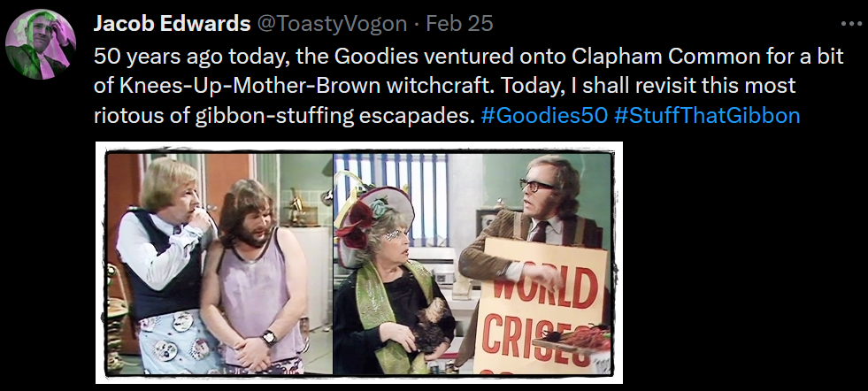The image size is (868, 391).
Task: Open the three-dot more options menu
Action: [x=851, y=24]
